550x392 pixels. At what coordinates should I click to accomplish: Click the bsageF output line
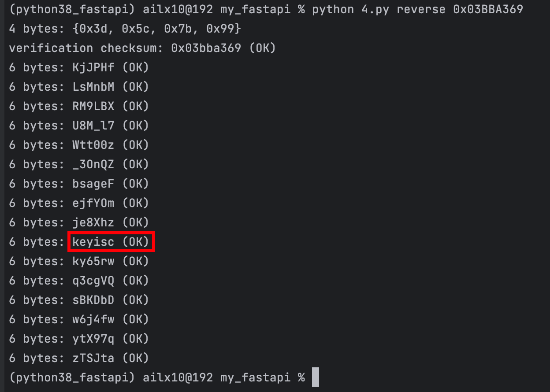coord(79,184)
